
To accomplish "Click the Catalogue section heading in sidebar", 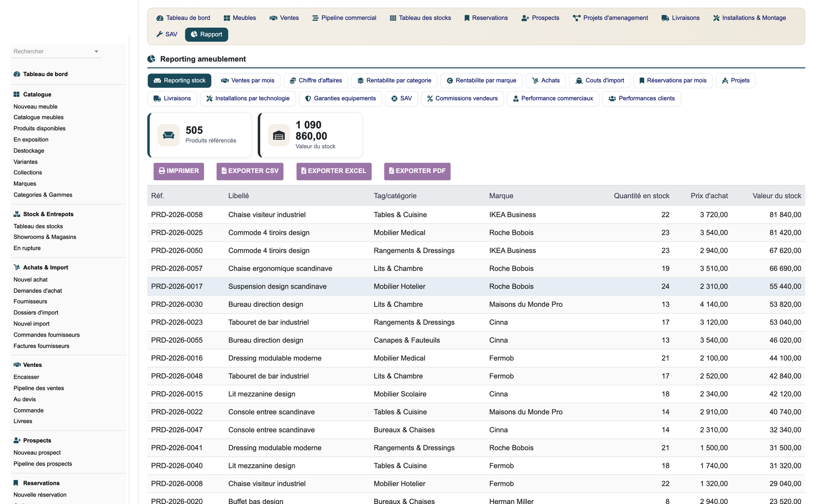I will pyautogui.click(x=37, y=95).
